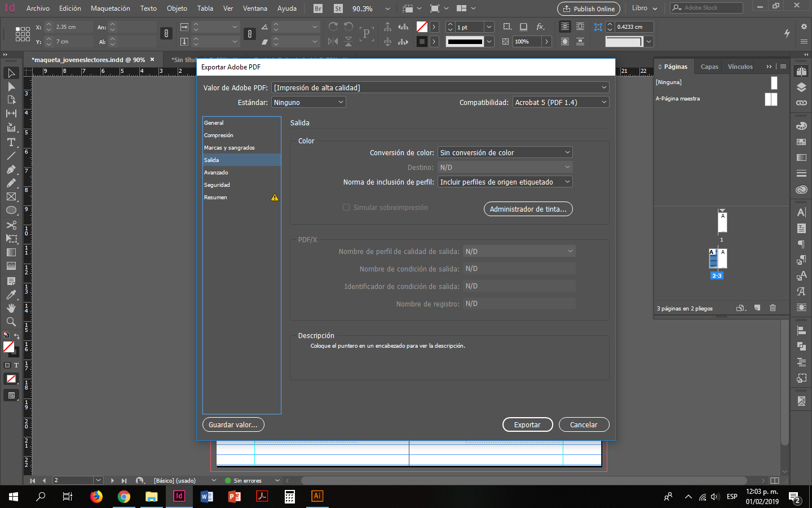
Task: Click the black stroke swatch in control bar
Action: click(x=422, y=41)
